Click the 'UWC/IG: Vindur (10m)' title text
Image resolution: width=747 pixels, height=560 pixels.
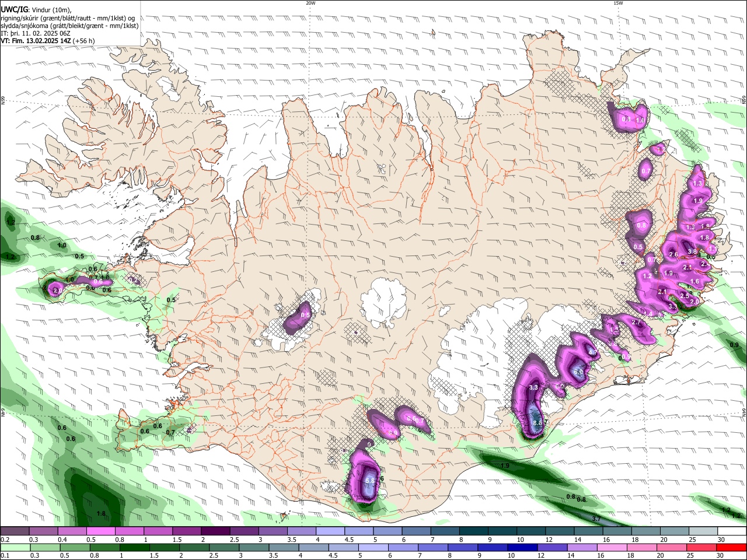(36, 9)
